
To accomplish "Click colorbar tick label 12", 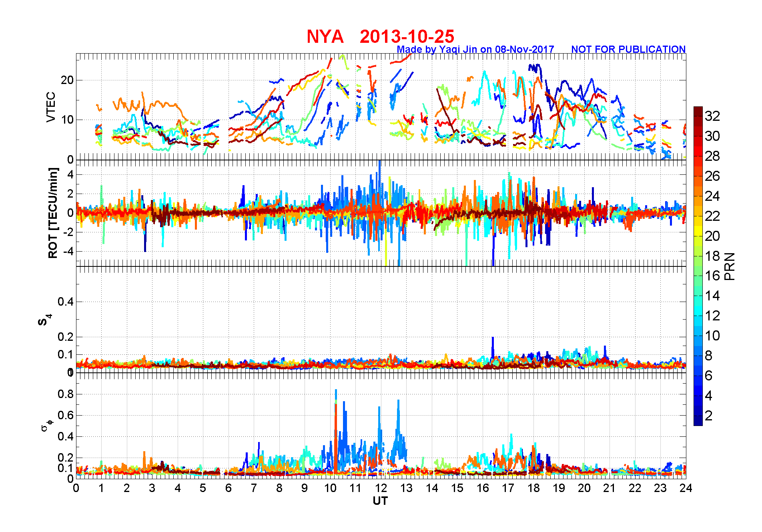I will [x=712, y=316].
